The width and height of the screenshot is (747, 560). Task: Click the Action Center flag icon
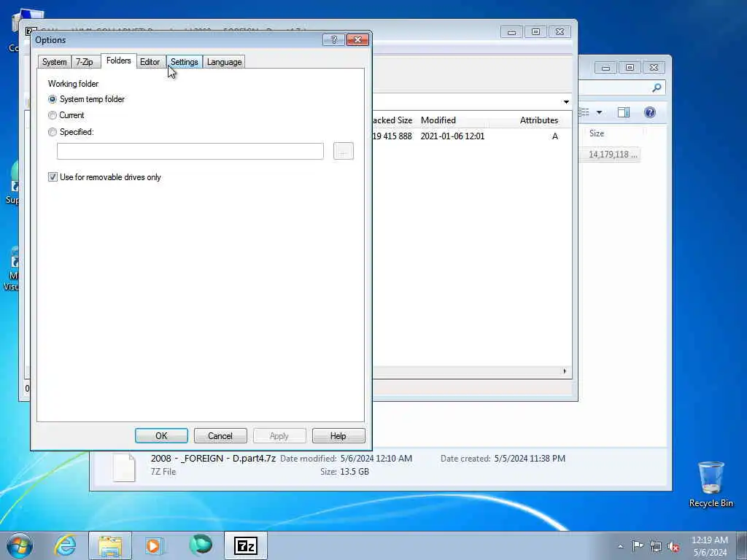[638, 546]
